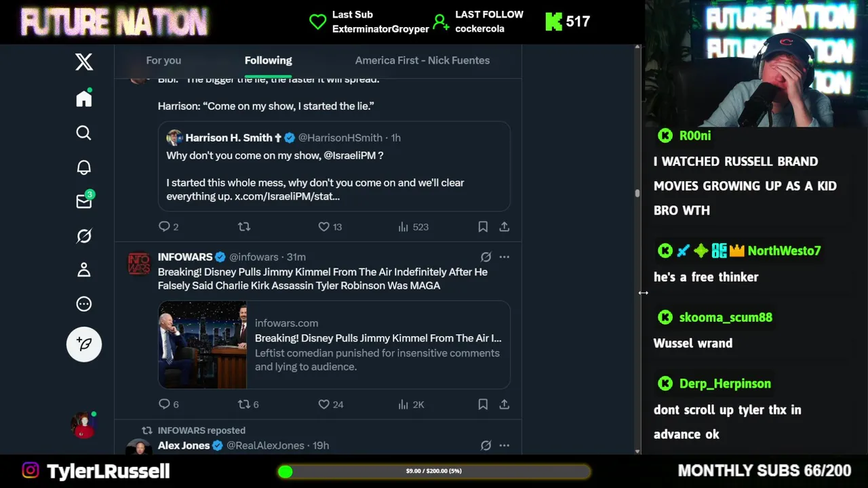Open INFOWARS account name link
The image size is (868, 488).
click(x=185, y=257)
